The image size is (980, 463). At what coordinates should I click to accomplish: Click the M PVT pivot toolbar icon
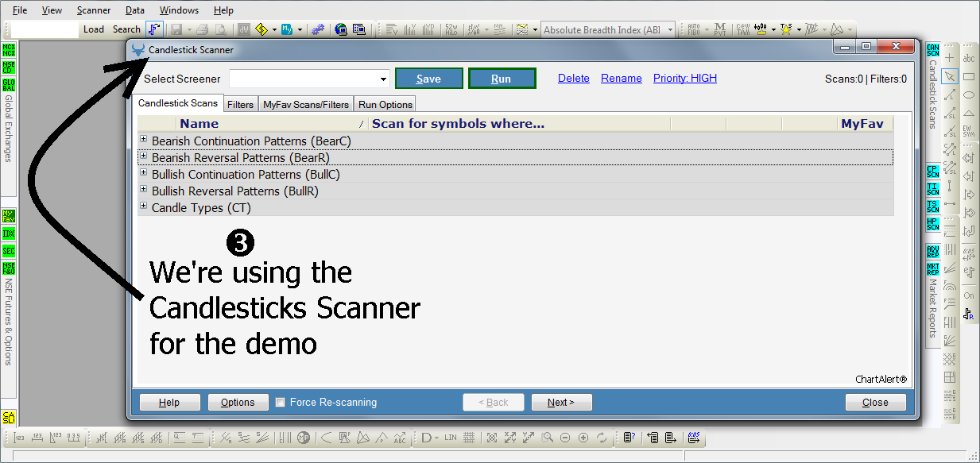(x=719, y=29)
